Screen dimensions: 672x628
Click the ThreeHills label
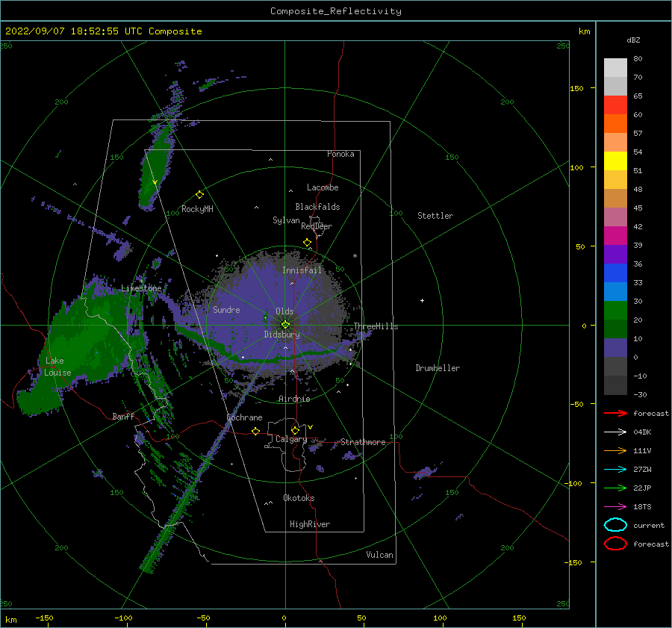pos(376,326)
